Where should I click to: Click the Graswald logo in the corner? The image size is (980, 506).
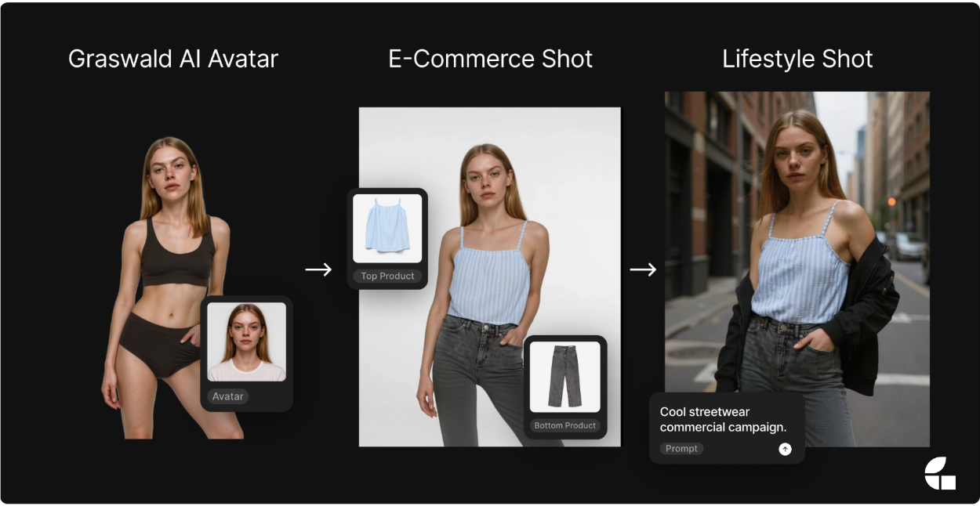point(940,473)
